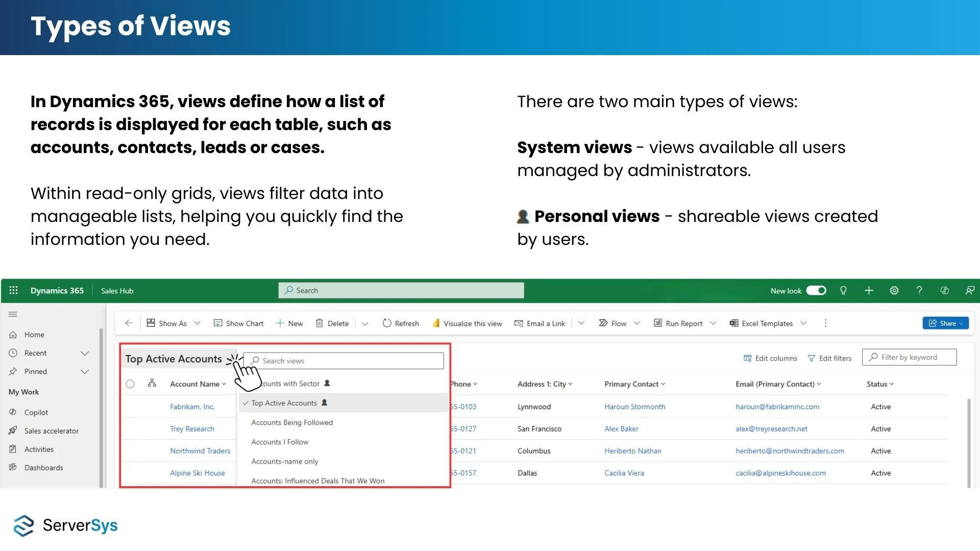Screen dimensions: 980x551
Task: Select Top Active Accounts in view list
Action: 343,403
